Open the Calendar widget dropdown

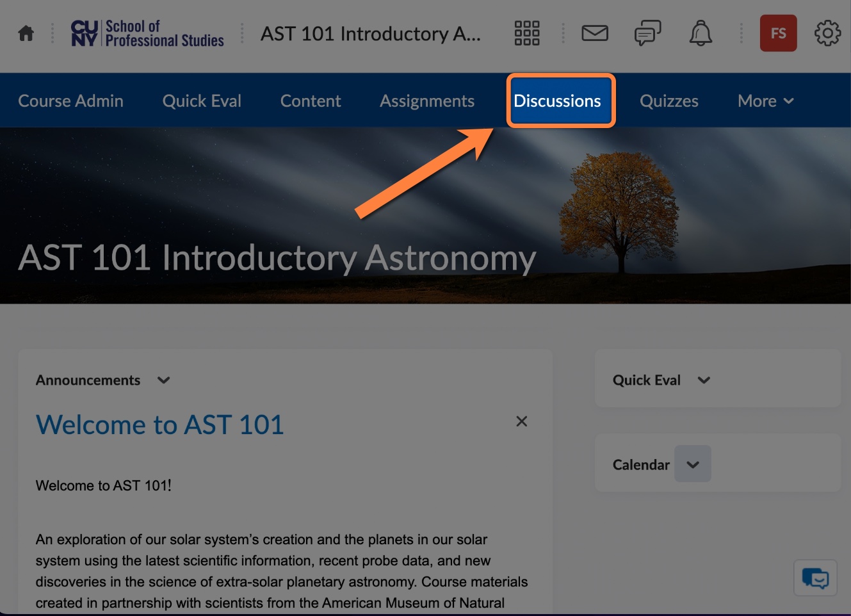click(692, 464)
